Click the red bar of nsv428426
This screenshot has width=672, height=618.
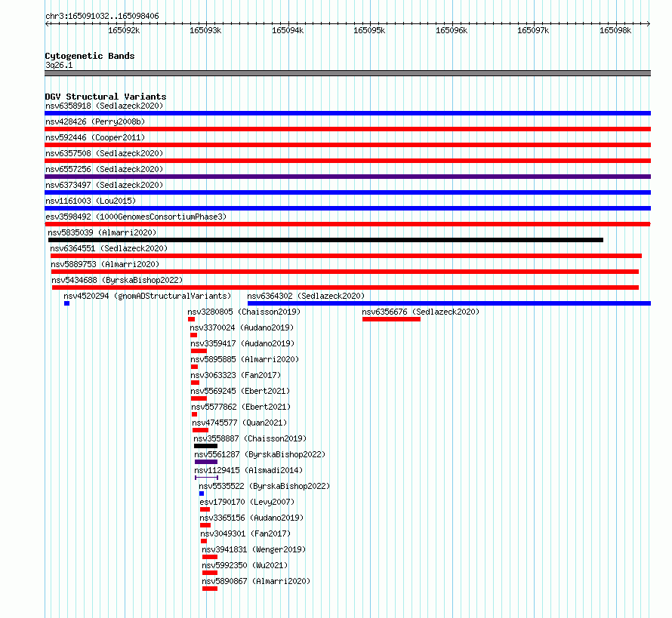347,129
